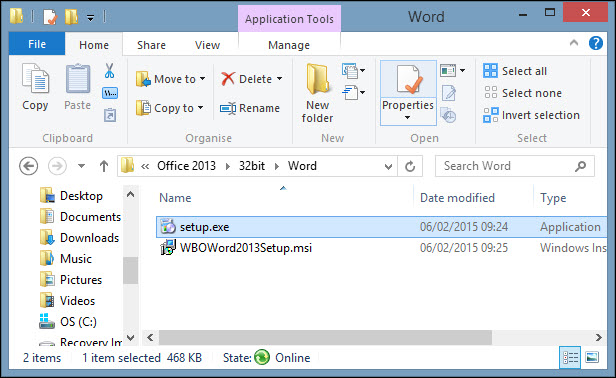Expand the Open dropdown arrow

click(463, 71)
